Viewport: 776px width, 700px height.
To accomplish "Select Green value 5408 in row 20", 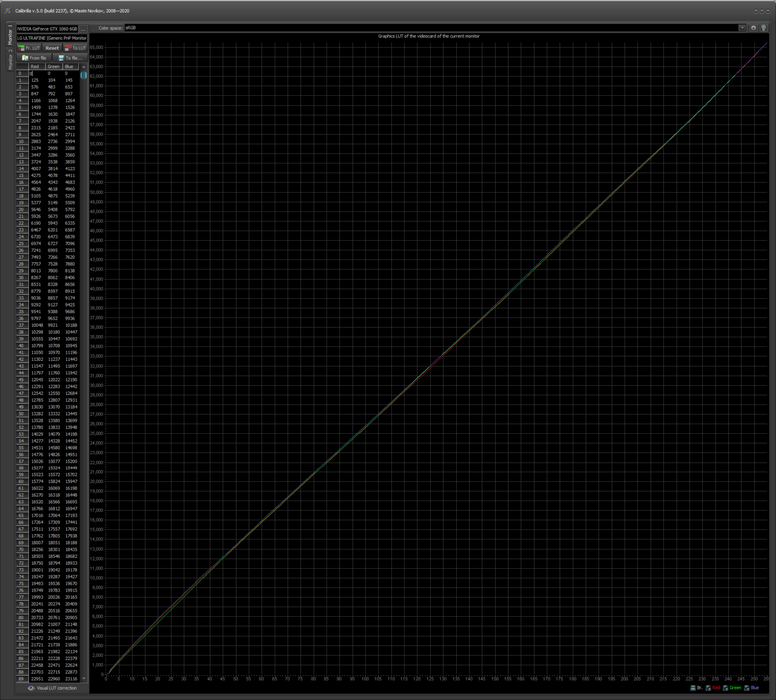I will [54, 209].
